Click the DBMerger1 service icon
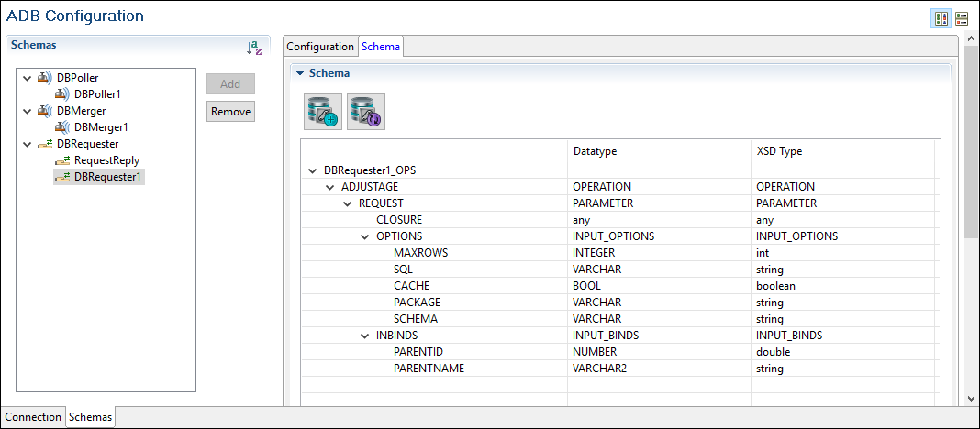The width and height of the screenshot is (980, 429). pos(61,127)
